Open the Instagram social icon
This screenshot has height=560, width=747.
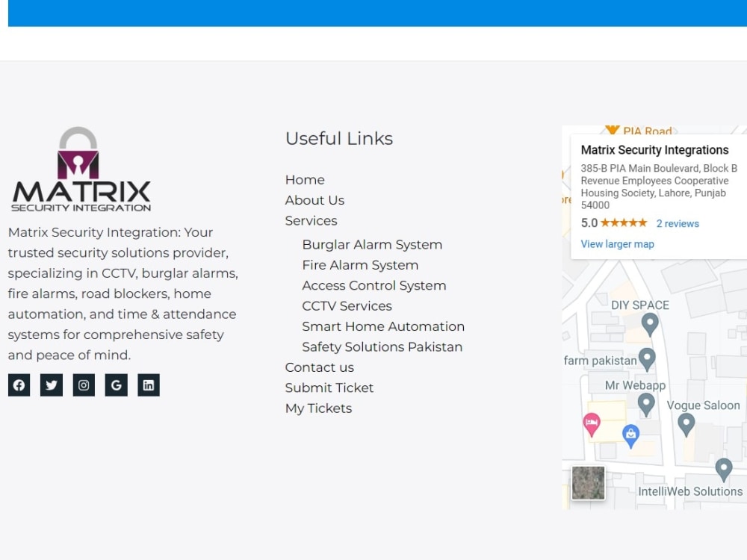[84, 385]
